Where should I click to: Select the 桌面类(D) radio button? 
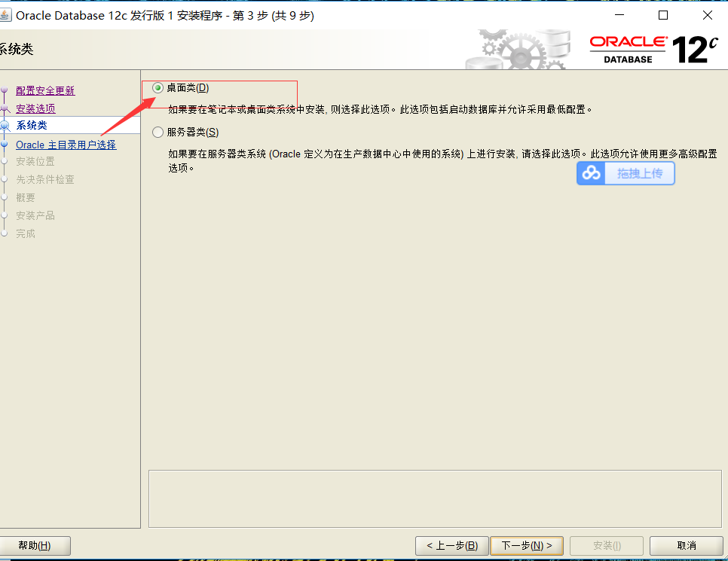[158, 87]
